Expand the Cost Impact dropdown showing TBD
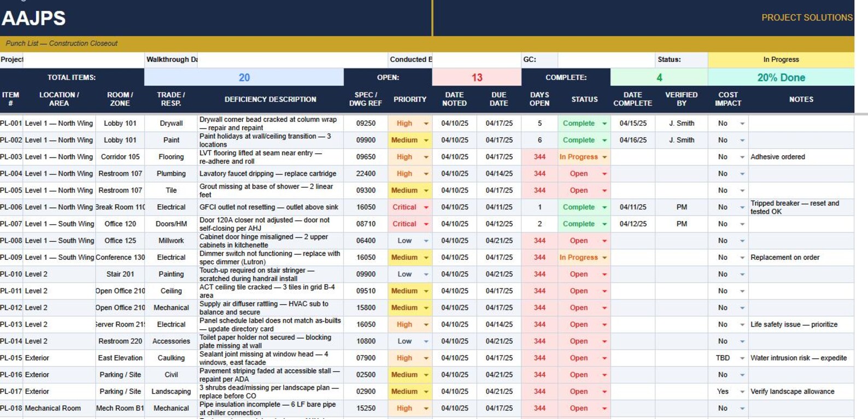The image size is (868, 419). 742,358
